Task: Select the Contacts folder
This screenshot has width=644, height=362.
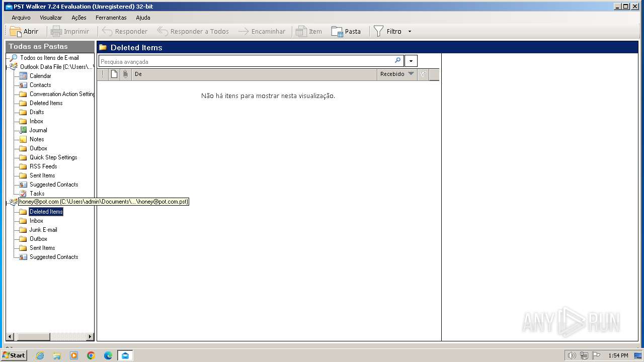Action: 40,85
